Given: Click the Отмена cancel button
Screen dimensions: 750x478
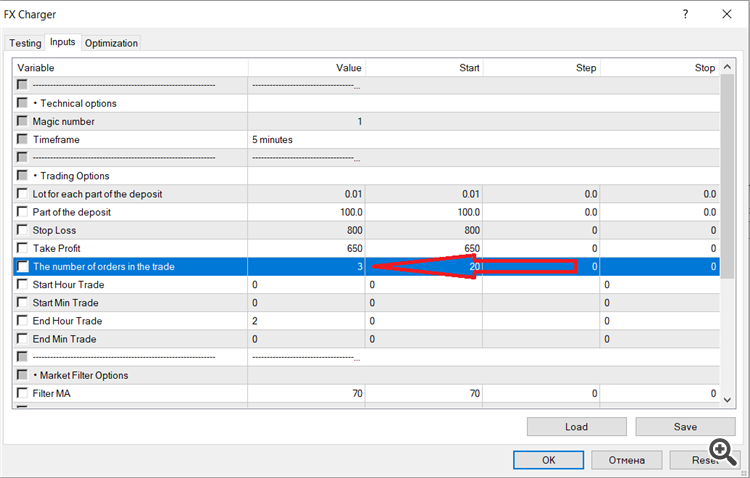Looking at the screenshot, I should coord(627,460).
